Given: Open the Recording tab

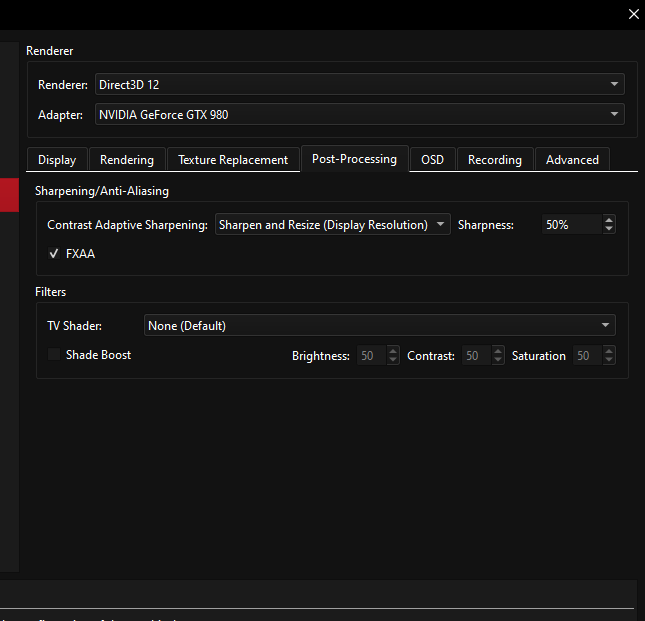Looking at the screenshot, I should tap(495, 160).
